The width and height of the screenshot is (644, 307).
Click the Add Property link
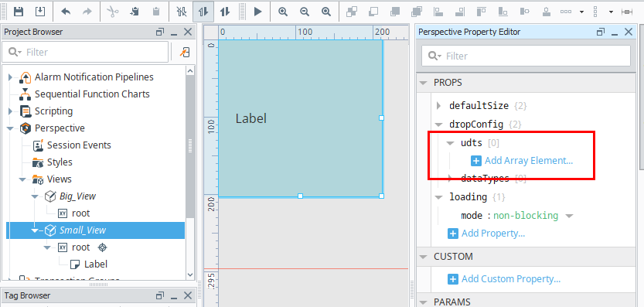click(x=493, y=234)
